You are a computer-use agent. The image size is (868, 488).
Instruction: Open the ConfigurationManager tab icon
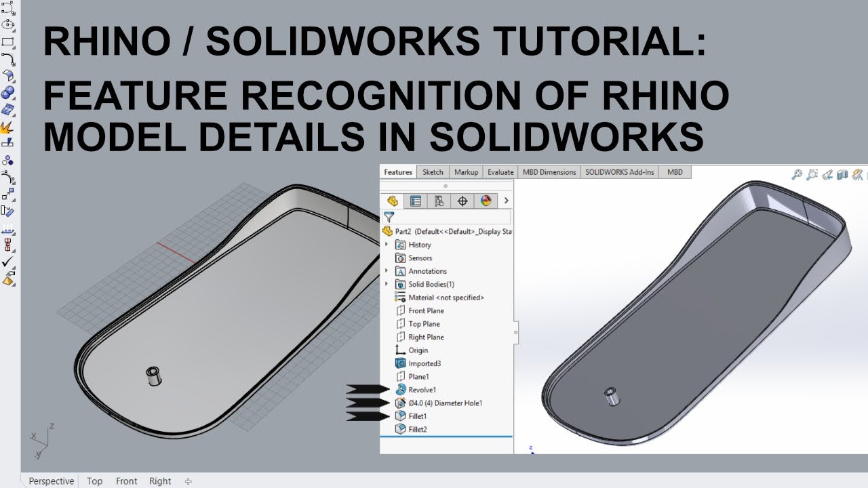(439, 201)
